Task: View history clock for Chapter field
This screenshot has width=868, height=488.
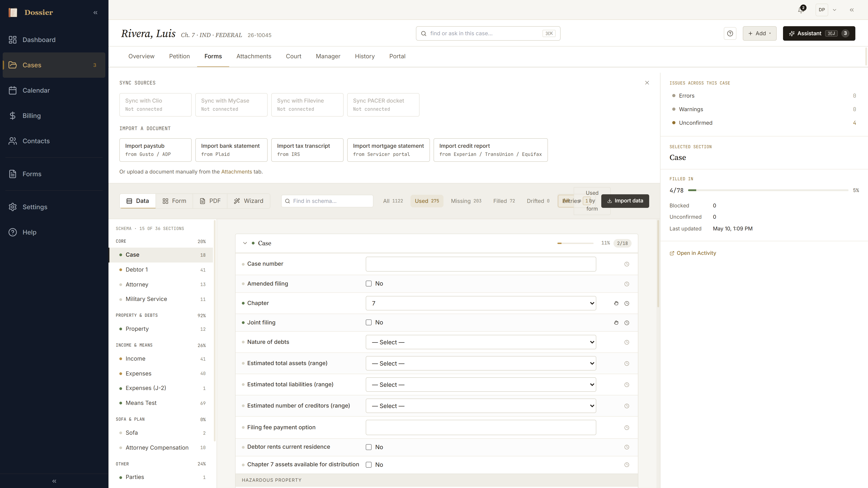Action: [627, 303]
